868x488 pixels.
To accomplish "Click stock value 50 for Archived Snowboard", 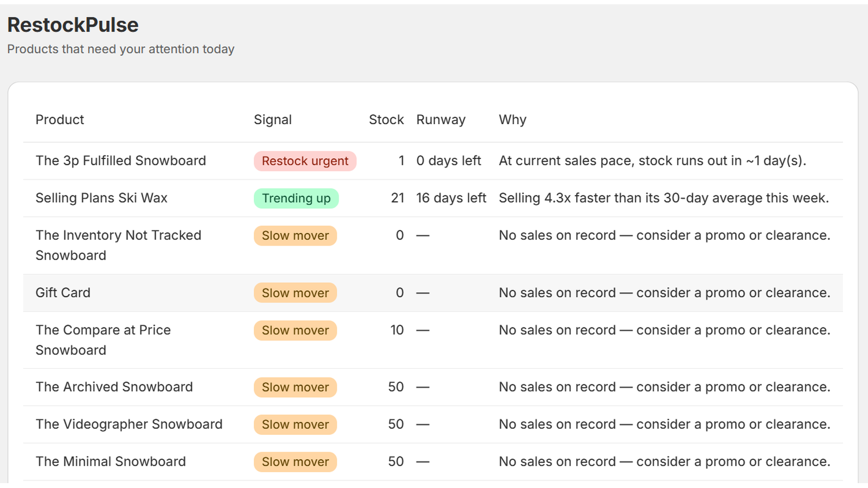I will (396, 387).
